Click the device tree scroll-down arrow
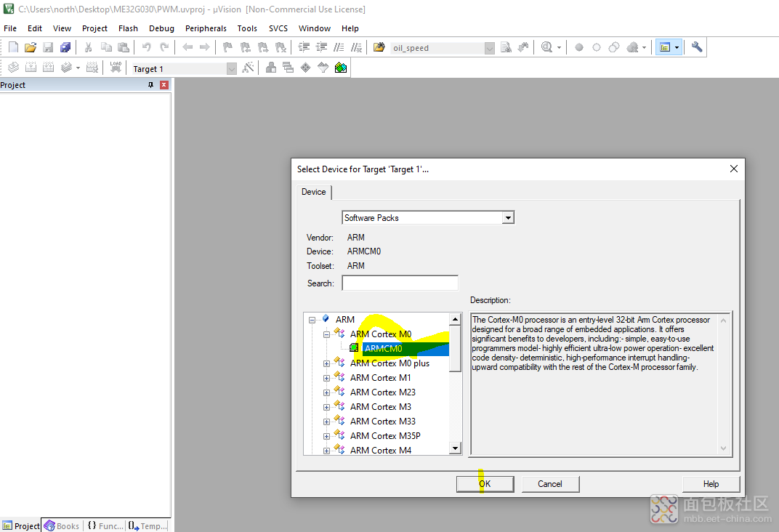 (455, 448)
